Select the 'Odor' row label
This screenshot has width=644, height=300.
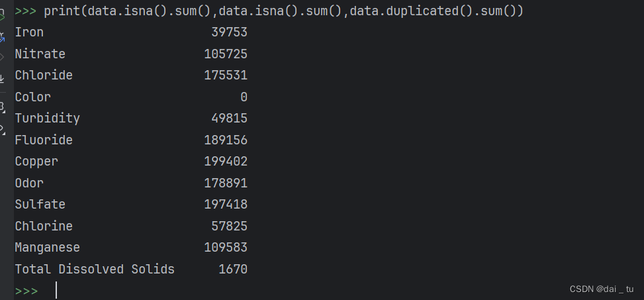(29, 183)
